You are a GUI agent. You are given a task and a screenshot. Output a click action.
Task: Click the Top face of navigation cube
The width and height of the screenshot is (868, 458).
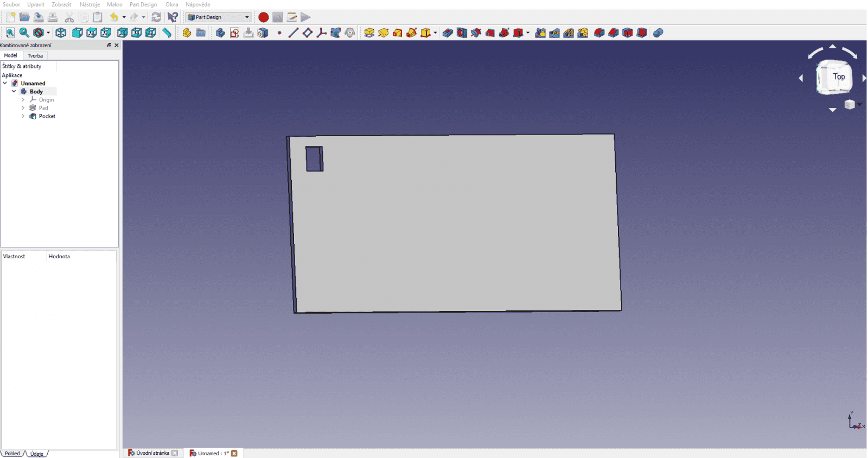coord(838,77)
